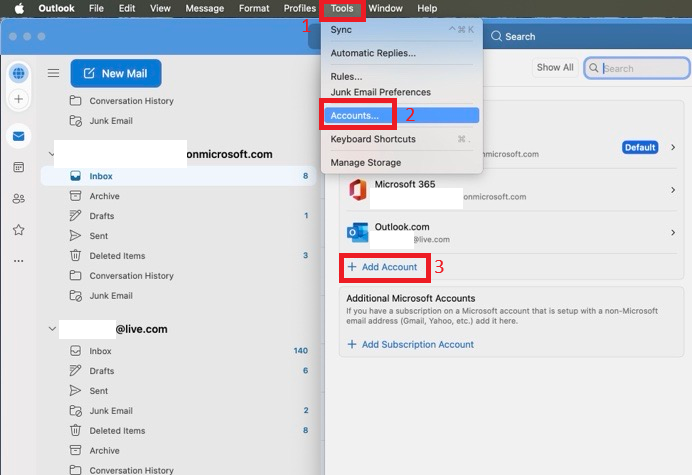692x475 pixels.
Task: Open the Edit menu
Action: [127, 8]
